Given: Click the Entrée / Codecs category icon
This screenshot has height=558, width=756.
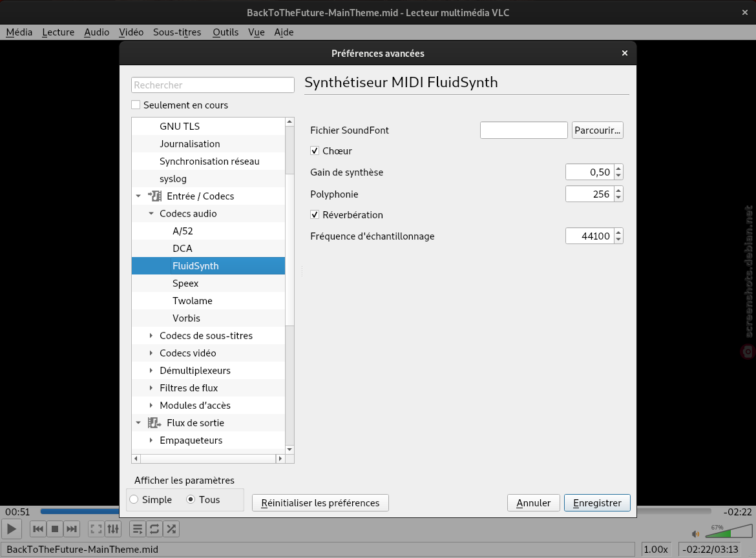Looking at the screenshot, I should click(x=155, y=196).
